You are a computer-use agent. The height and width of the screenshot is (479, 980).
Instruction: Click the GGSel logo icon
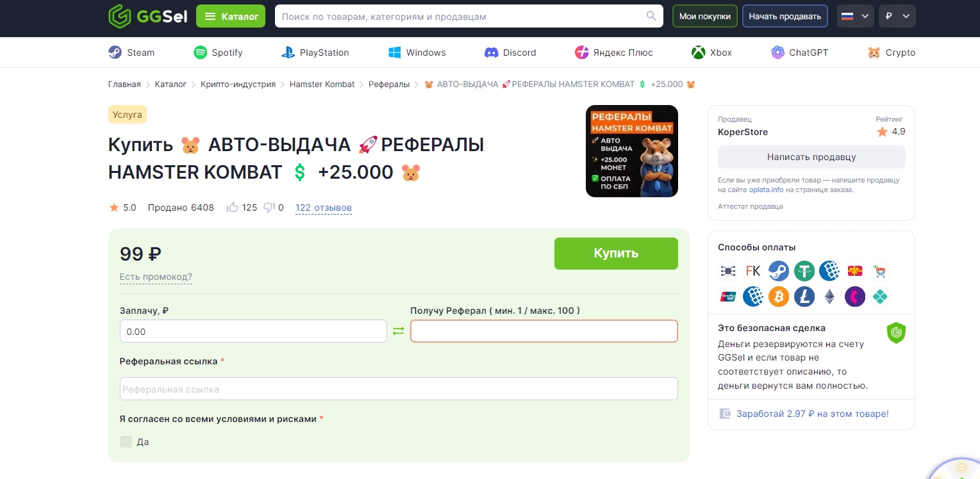click(119, 16)
